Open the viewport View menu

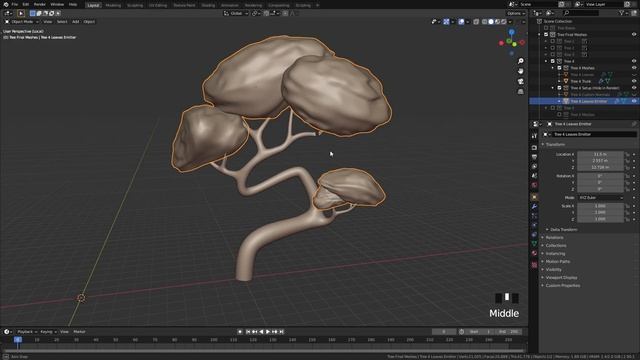tap(48, 22)
